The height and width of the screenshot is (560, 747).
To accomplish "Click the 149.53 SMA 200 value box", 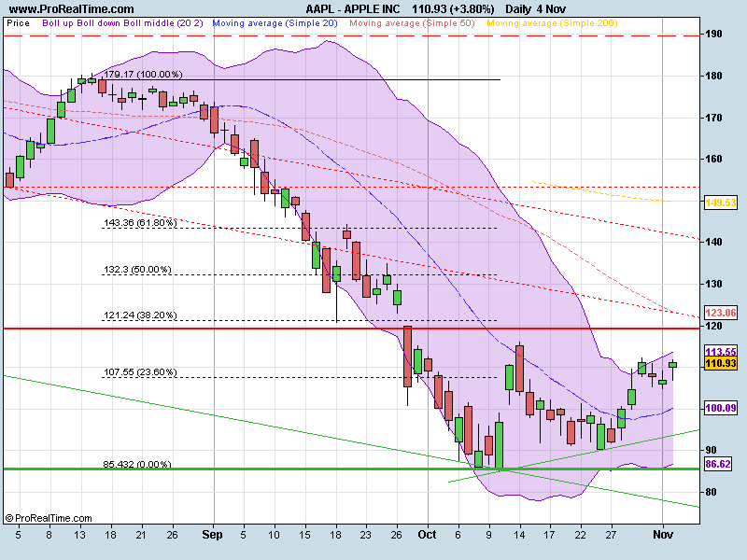I will point(721,203).
